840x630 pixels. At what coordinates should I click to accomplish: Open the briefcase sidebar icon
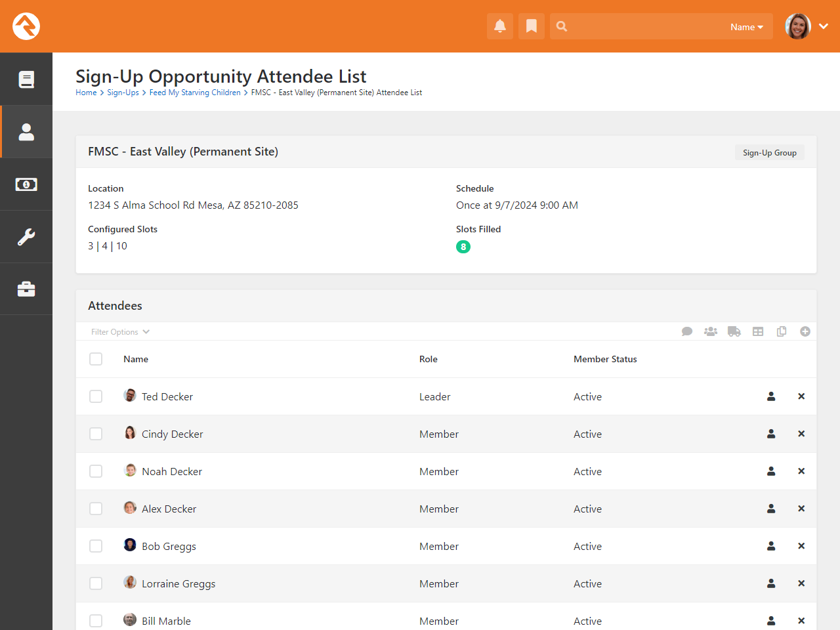coord(26,289)
